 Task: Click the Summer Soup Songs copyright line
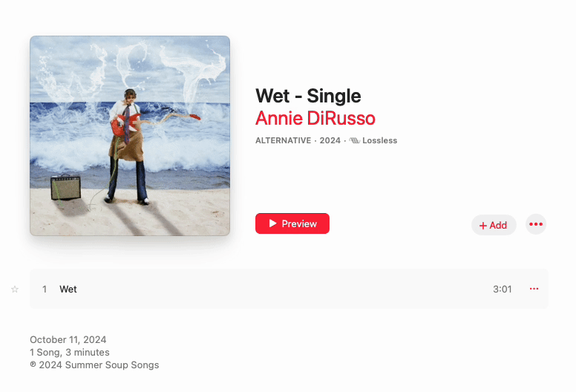94,365
